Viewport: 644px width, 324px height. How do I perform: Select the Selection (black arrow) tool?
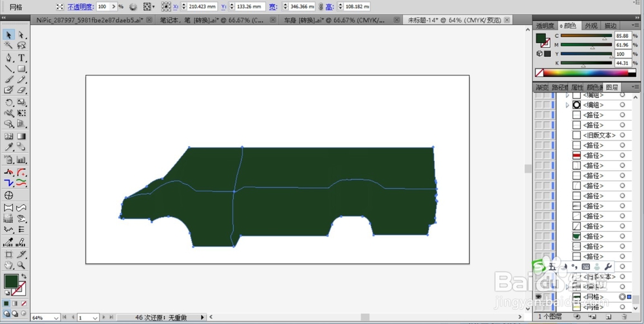(8, 35)
